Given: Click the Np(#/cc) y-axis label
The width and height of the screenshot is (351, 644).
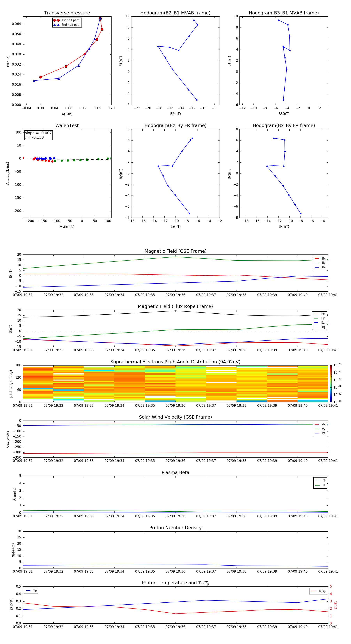Looking at the screenshot, I should [x=13, y=550].
